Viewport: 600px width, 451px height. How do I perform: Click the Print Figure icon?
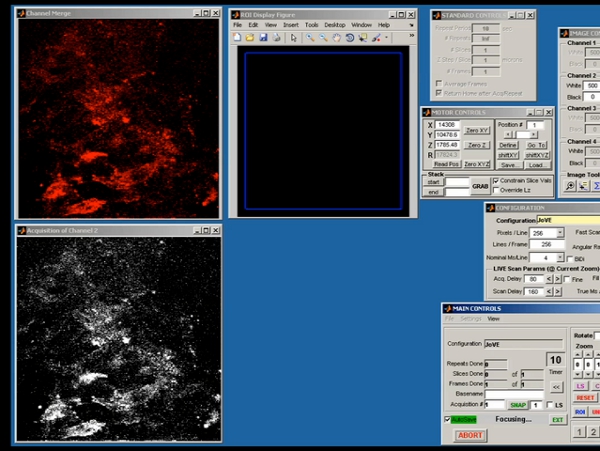click(x=275, y=38)
